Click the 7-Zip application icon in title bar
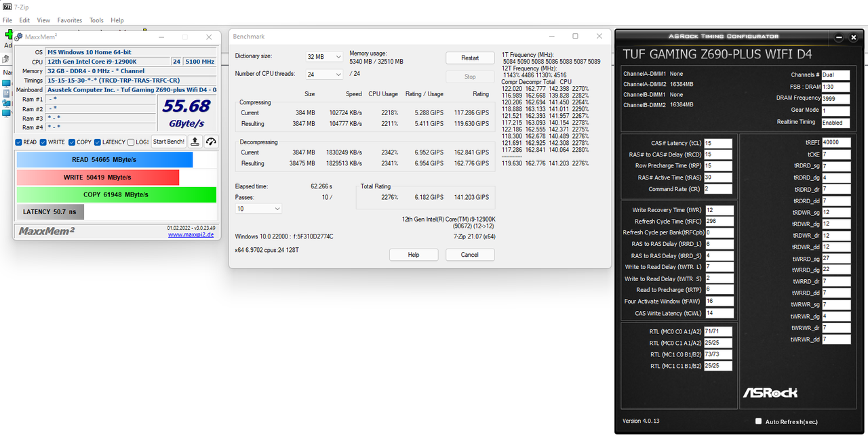This screenshot has width=868, height=437. (6, 5)
